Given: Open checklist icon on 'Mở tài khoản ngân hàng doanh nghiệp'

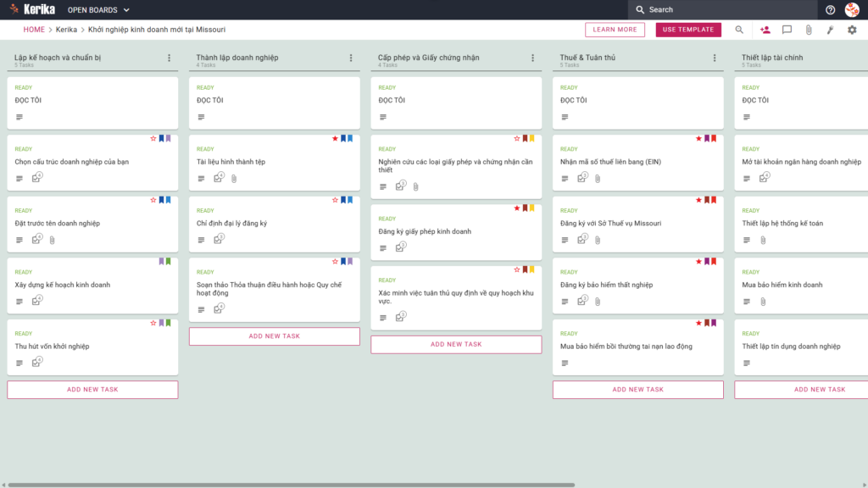Looking at the screenshot, I should [x=764, y=178].
